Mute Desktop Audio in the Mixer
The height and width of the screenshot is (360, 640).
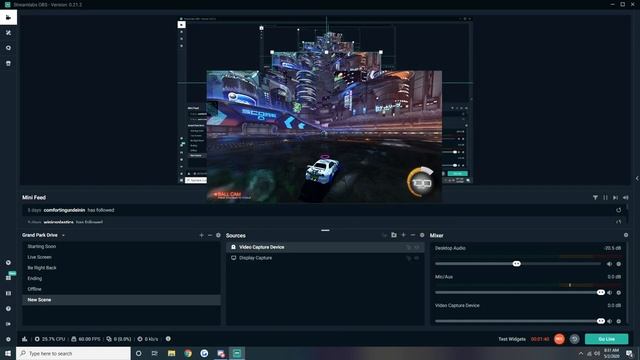tap(609, 264)
